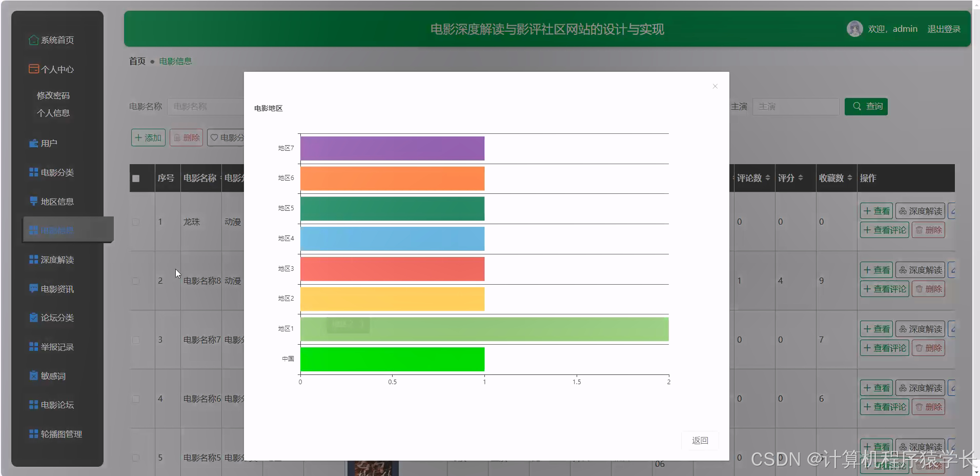This screenshot has width=980, height=476.
Task: Click the 深度解读 sidebar icon
Action: point(33,260)
